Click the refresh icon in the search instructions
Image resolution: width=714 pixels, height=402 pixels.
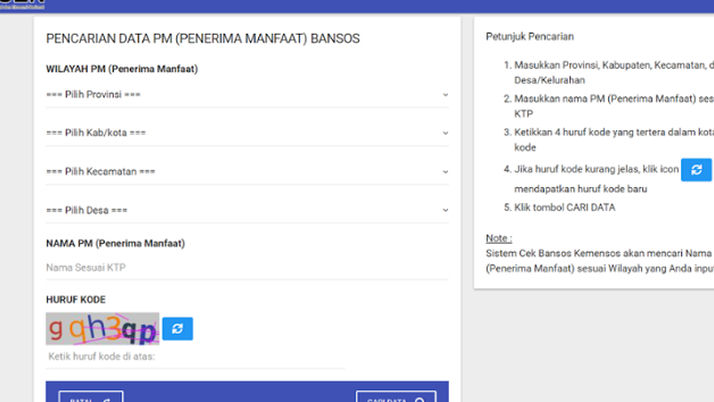[x=696, y=170]
